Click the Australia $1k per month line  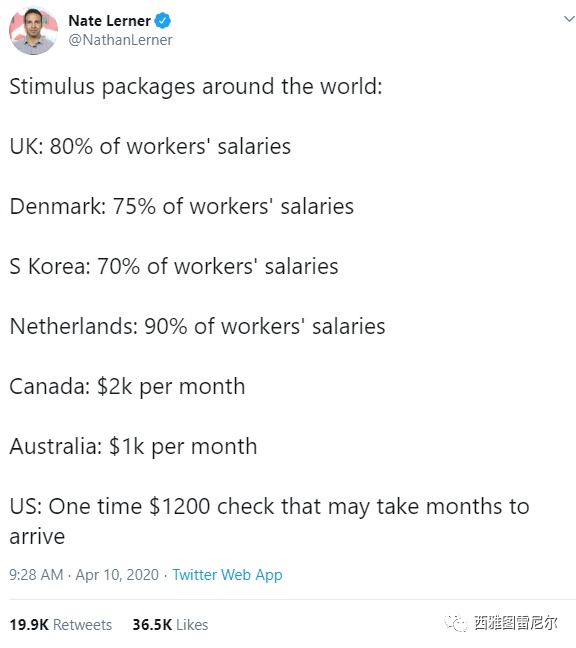coord(133,447)
